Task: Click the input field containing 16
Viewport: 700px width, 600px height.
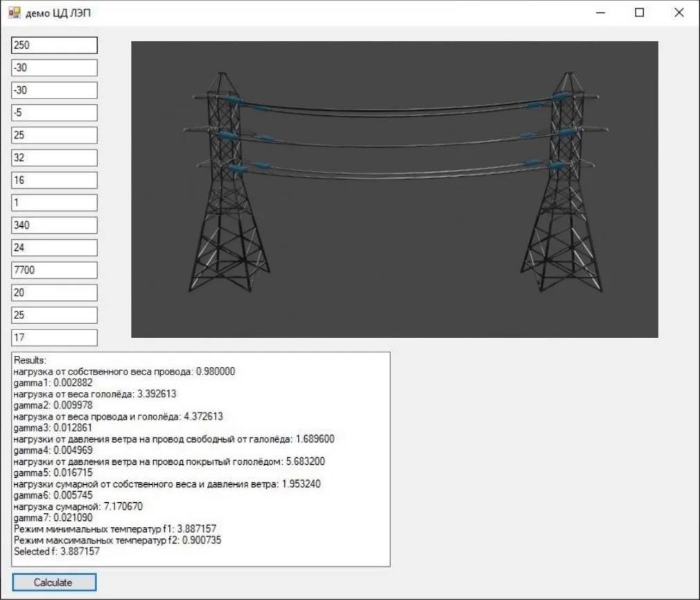Action: click(x=54, y=180)
